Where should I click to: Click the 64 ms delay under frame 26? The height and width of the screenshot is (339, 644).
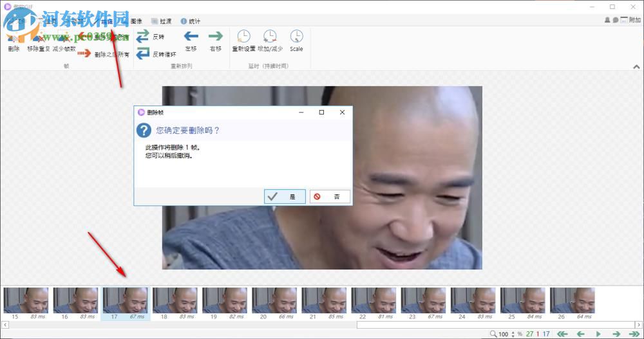point(585,317)
